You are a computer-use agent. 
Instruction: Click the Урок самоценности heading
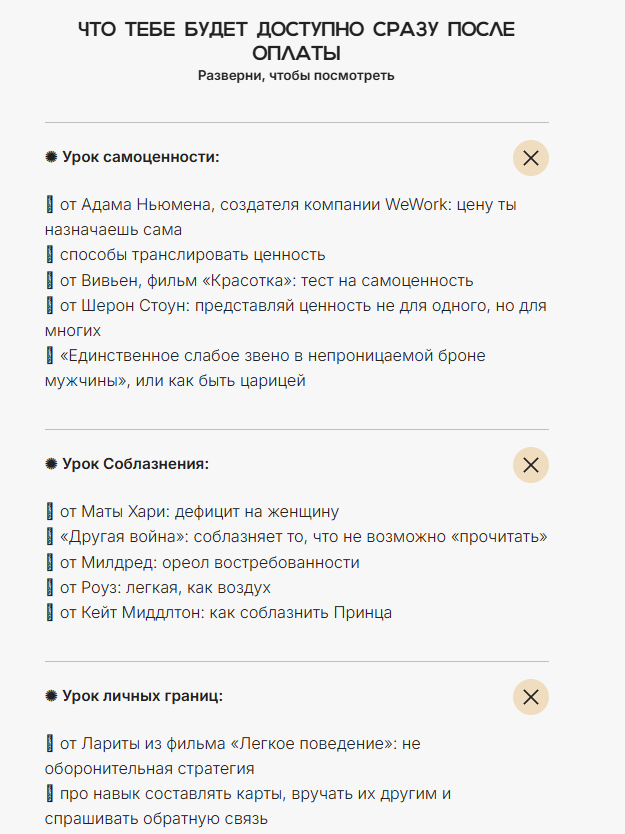[x=140, y=157]
